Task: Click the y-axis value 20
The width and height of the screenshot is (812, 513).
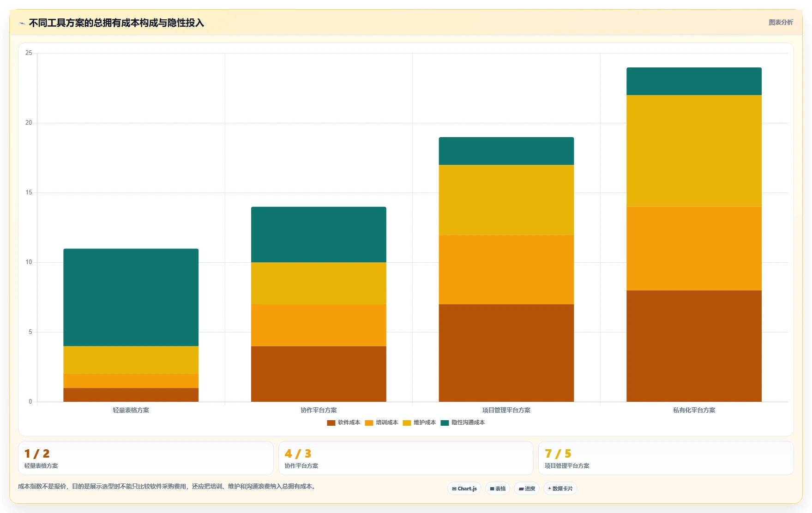Action: pyautogui.click(x=29, y=123)
